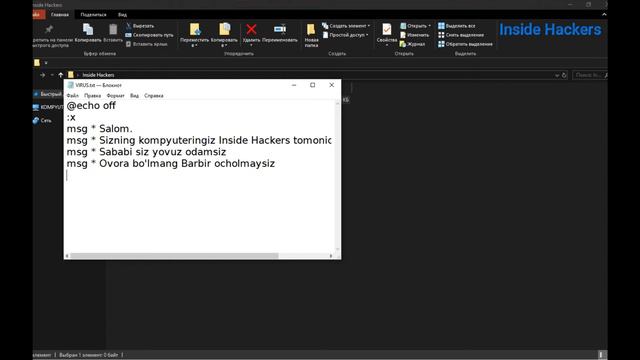Click the Explorer search field
Viewport: 640px width, 360px height.
(590, 75)
